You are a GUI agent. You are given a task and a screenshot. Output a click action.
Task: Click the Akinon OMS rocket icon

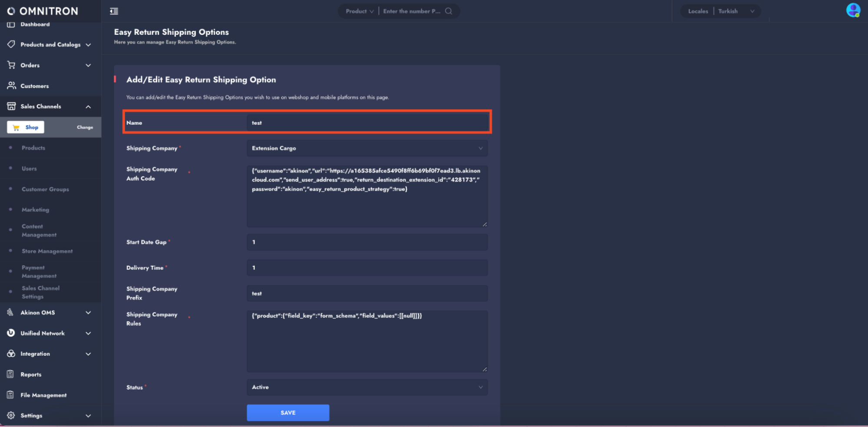click(10, 312)
